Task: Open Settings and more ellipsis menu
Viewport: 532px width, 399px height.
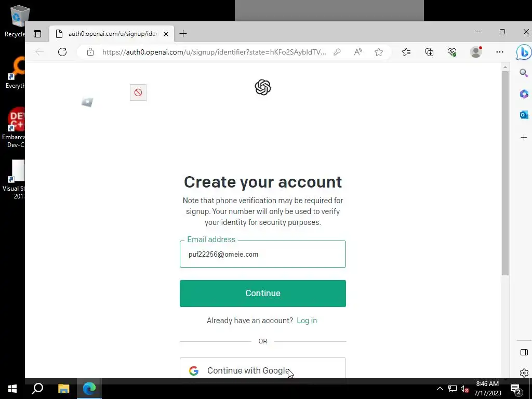Action: [500, 52]
